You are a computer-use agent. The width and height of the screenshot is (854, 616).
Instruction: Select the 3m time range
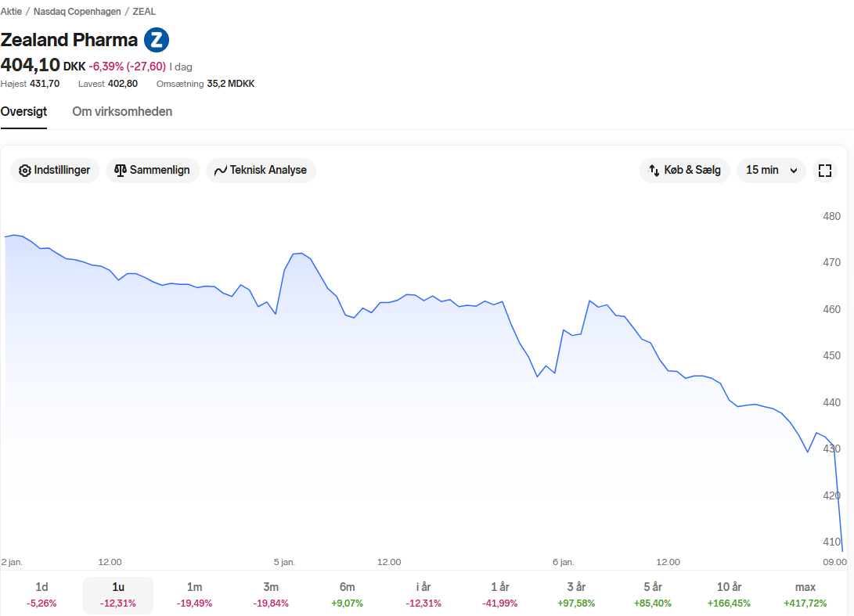click(271, 595)
